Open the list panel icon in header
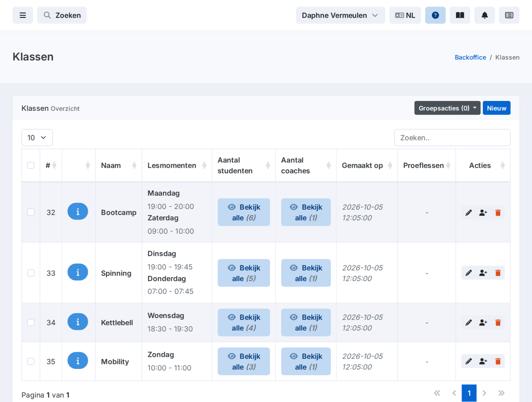 pos(509,15)
